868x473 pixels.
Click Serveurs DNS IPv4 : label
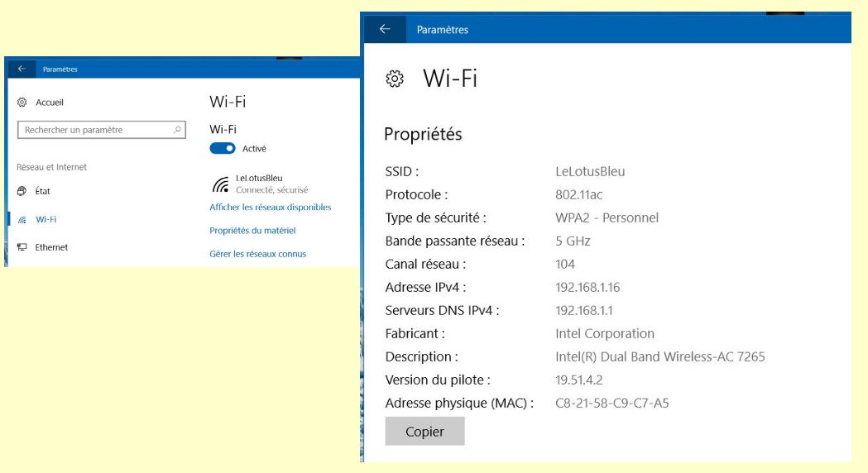pyautogui.click(x=443, y=311)
